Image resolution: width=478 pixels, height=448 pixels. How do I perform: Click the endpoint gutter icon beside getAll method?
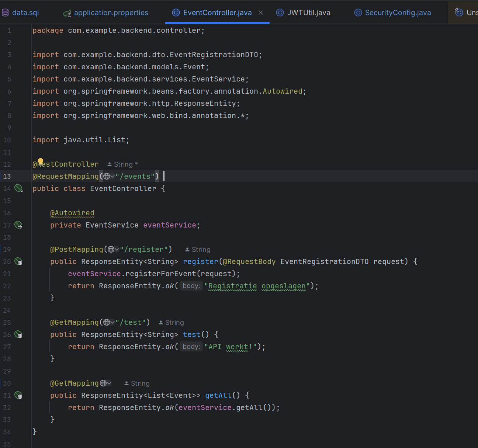coord(18,395)
